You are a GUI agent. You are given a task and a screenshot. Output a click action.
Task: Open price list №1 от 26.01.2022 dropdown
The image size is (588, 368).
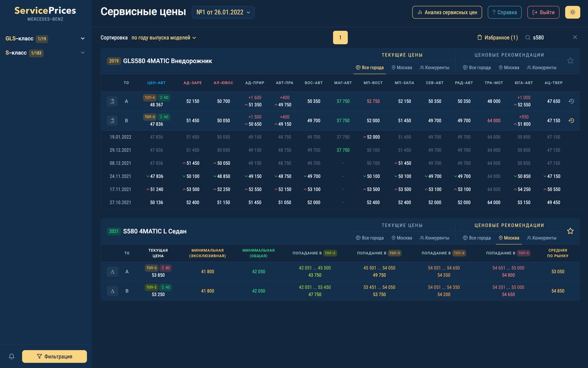click(223, 12)
